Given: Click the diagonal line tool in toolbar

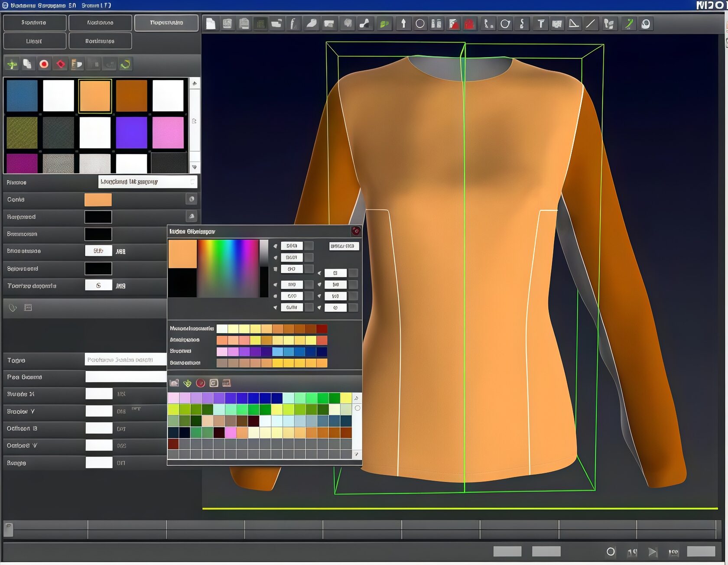Looking at the screenshot, I should (x=590, y=24).
